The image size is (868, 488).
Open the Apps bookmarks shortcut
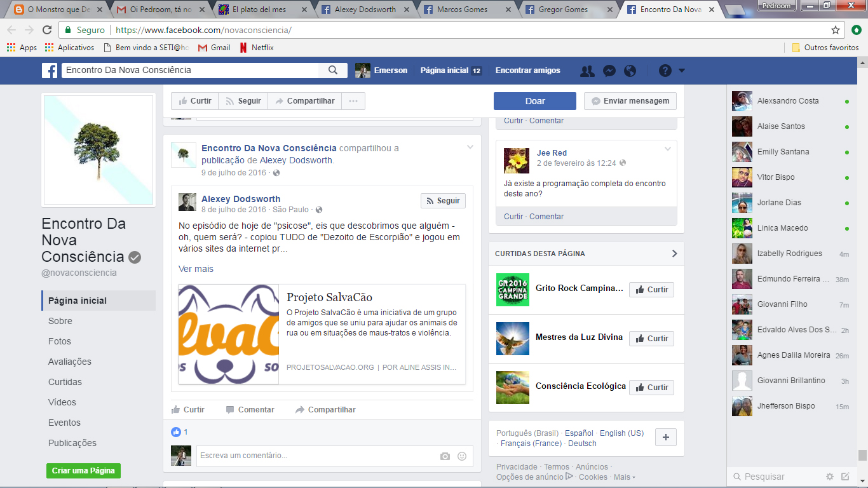click(x=22, y=48)
